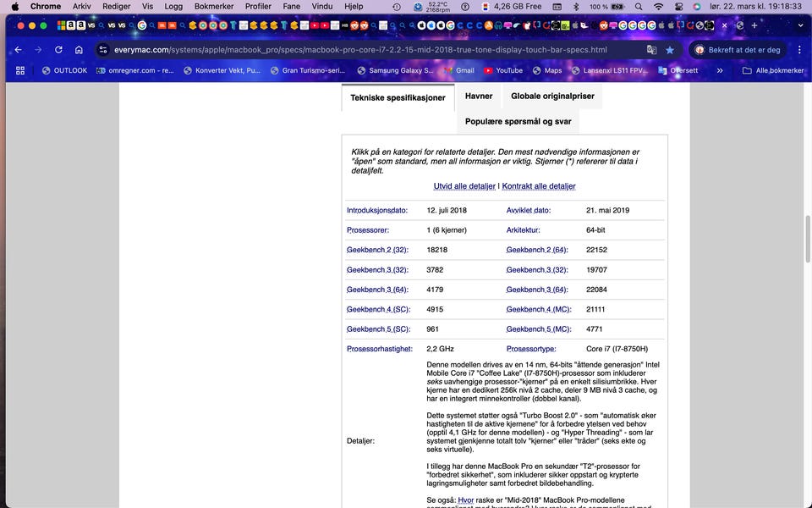Switch to the Microsoft logo tab

click(x=61, y=25)
